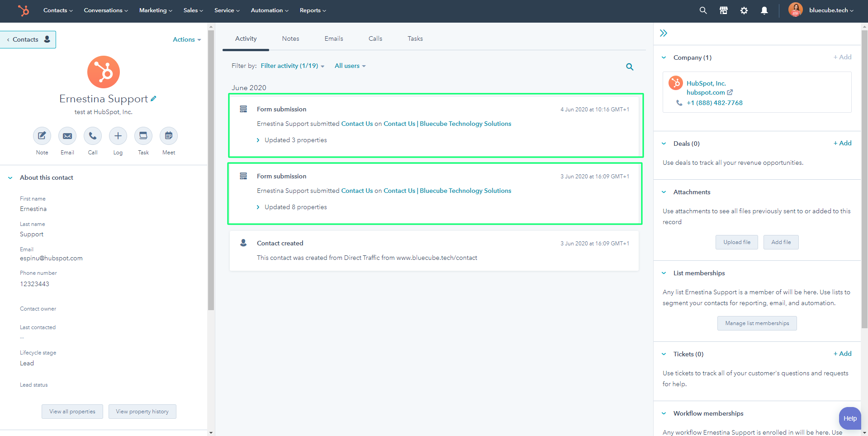Click View property history button
The width and height of the screenshot is (868, 436).
142,412
